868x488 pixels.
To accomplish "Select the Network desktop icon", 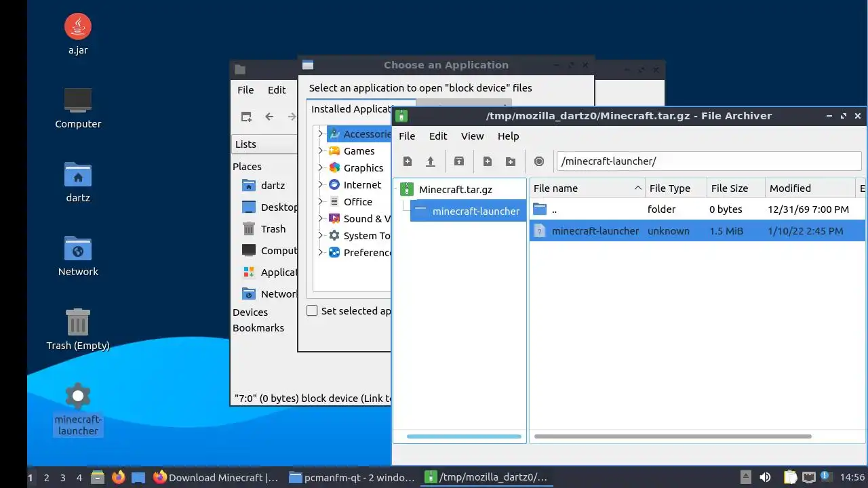I will pyautogui.click(x=78, y=256).
